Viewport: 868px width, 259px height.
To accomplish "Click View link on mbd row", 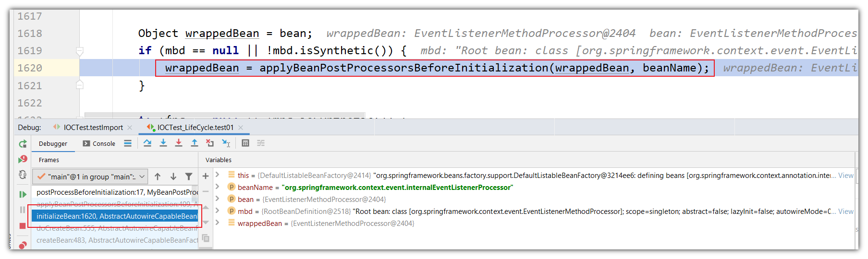I will pyautogui.click(x=846, y=212).
